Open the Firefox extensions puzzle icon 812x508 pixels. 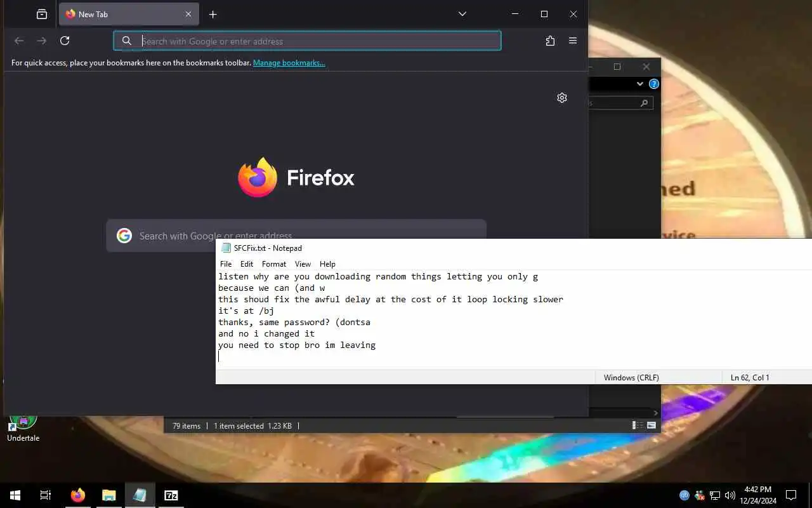[550, 41]
